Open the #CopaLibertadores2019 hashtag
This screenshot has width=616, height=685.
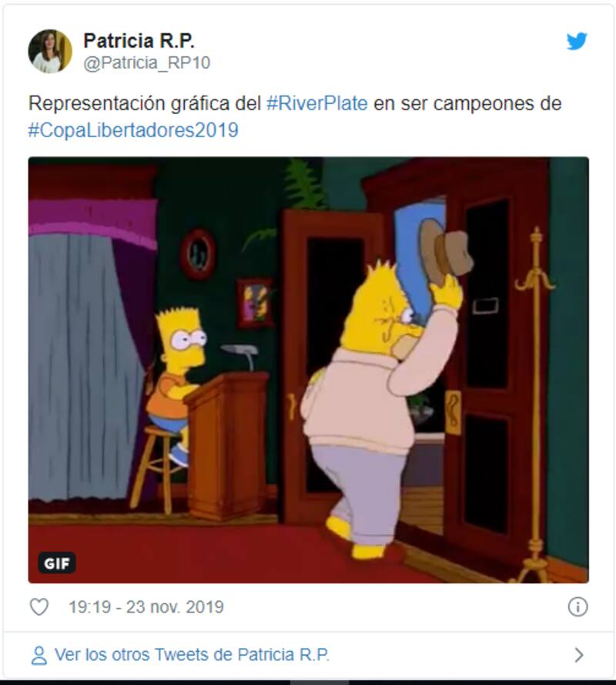pyautogui.click(x=133, y=130)
